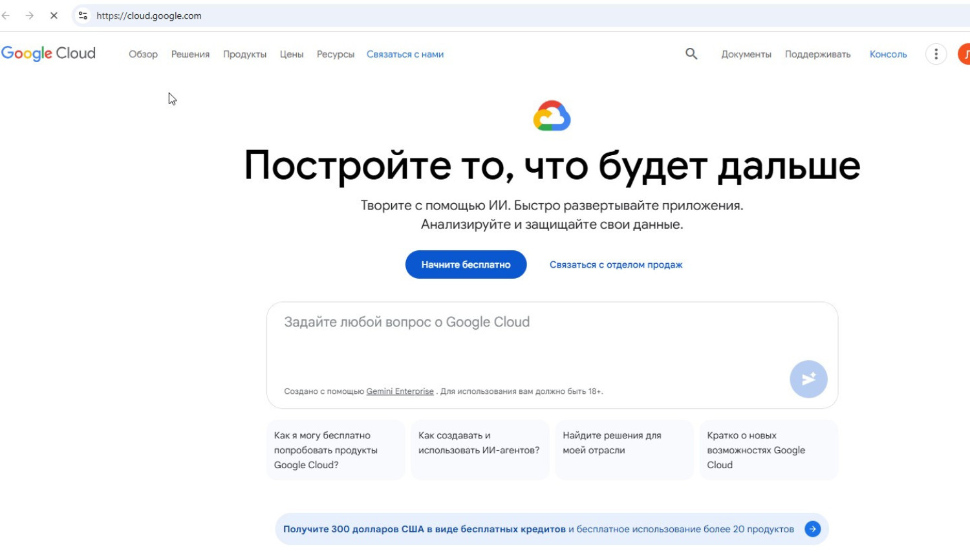
Task: Click the send message arrow button
Action: pyautogui.click(x=808, y=379)
